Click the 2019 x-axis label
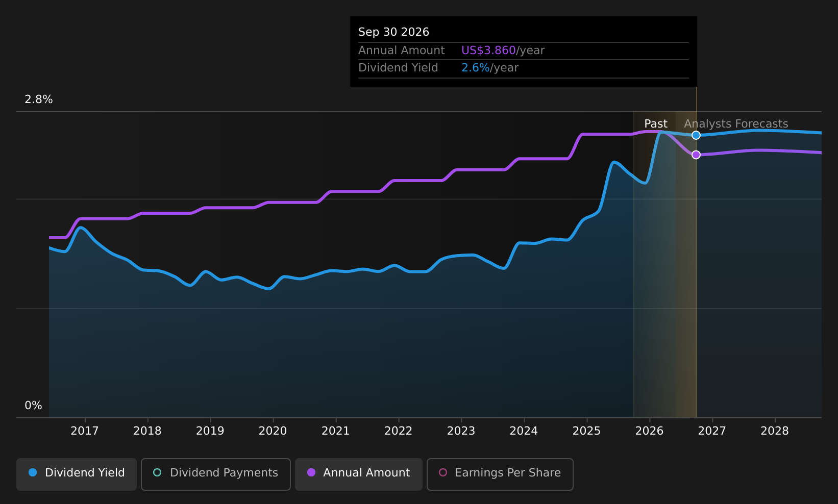 [210, 431]
